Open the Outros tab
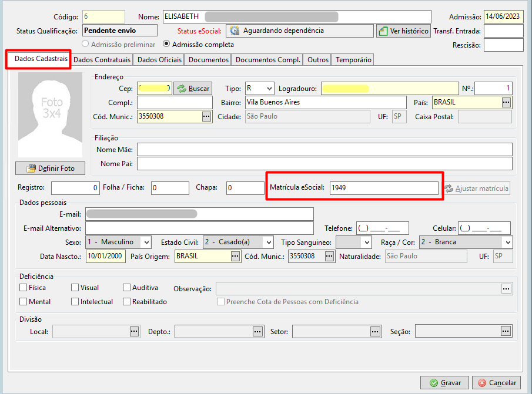Image resolution: width=532 pixels, height=394 pixels. pos(318,60)
